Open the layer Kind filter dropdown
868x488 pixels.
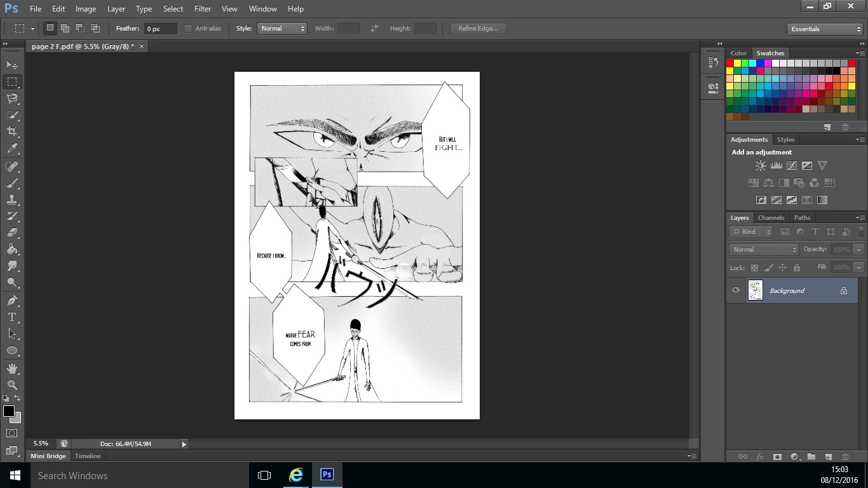[x=751, y=232]
